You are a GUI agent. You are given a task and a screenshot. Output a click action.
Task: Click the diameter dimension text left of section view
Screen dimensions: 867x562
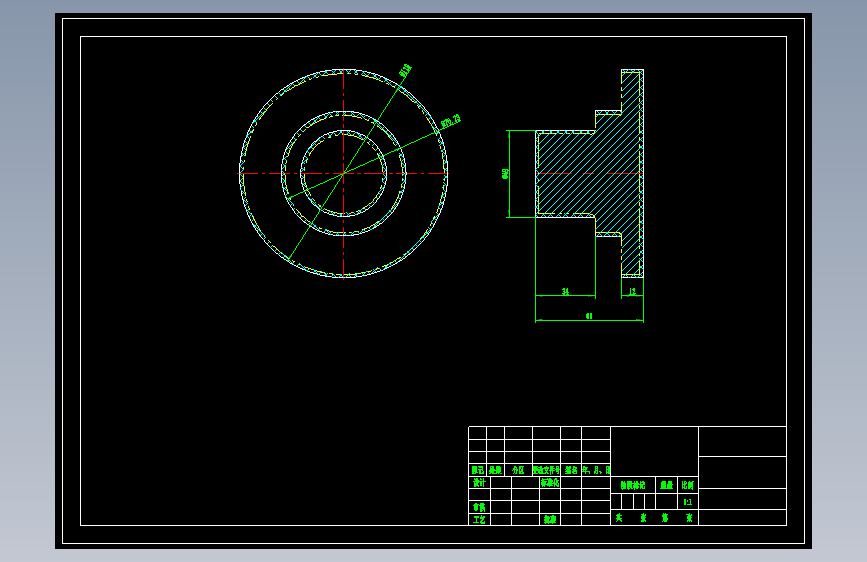(x=505, y=174)
